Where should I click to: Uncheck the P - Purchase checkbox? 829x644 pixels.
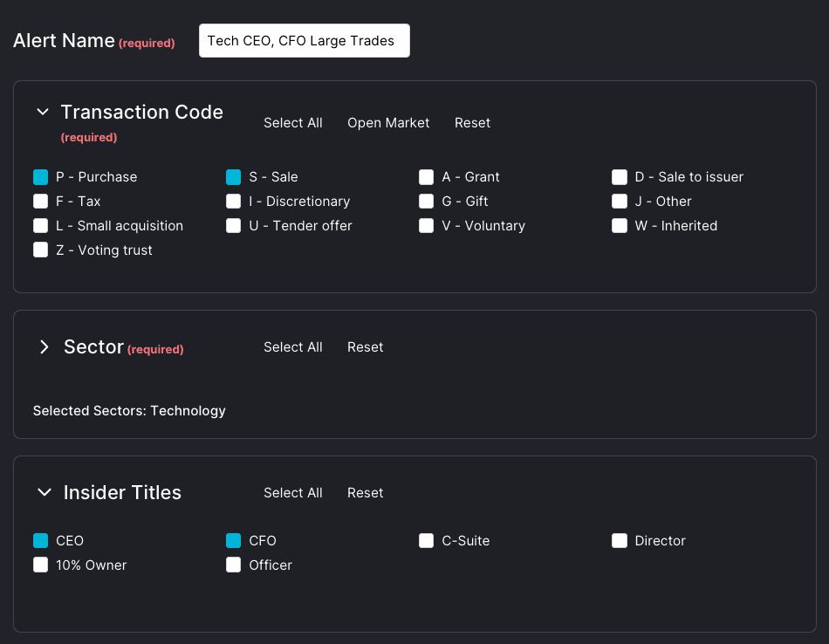[41, 177]
